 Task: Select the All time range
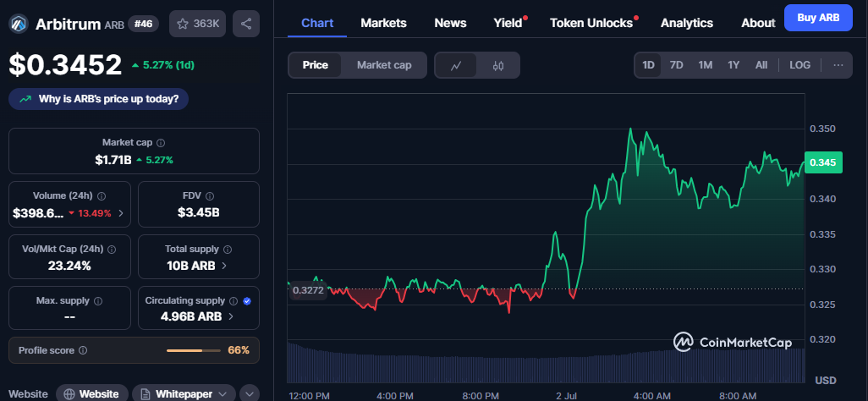(761, 65)
